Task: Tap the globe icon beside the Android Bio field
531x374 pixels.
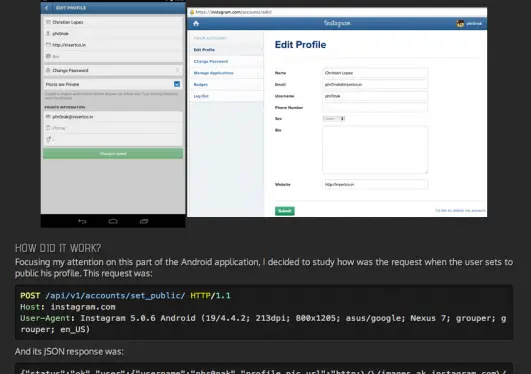Action: 48,56
